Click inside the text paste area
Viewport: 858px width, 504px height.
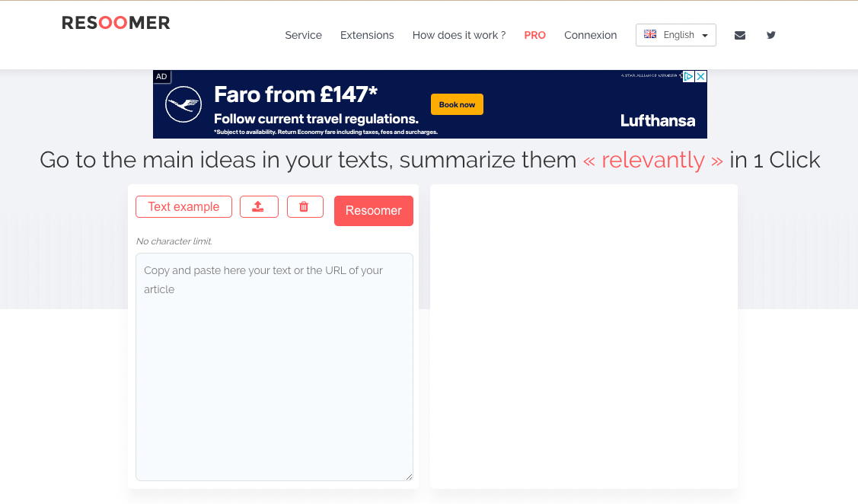click(x=274, y=365)
